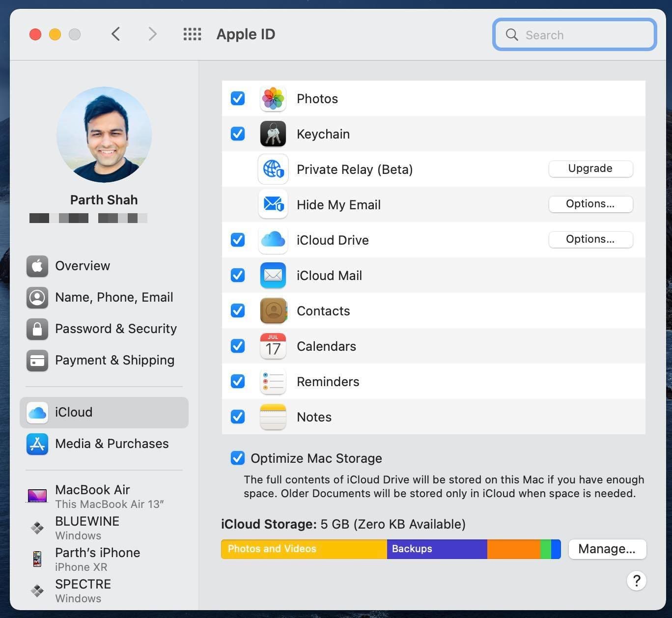The width and height of the screenshot is (672, 618).
Task: Click the Parth's iPhone device icon
Action: tap(37, 559)
